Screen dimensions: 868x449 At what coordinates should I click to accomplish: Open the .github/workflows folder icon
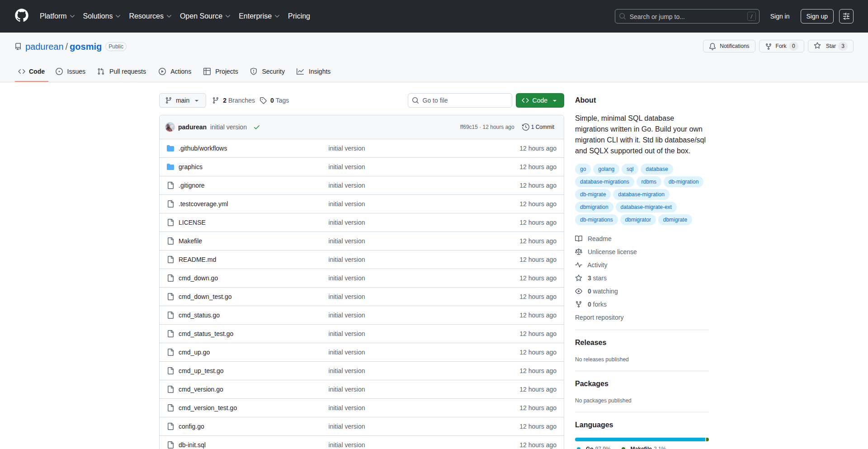pyautogui.click(x=170, y=148)
